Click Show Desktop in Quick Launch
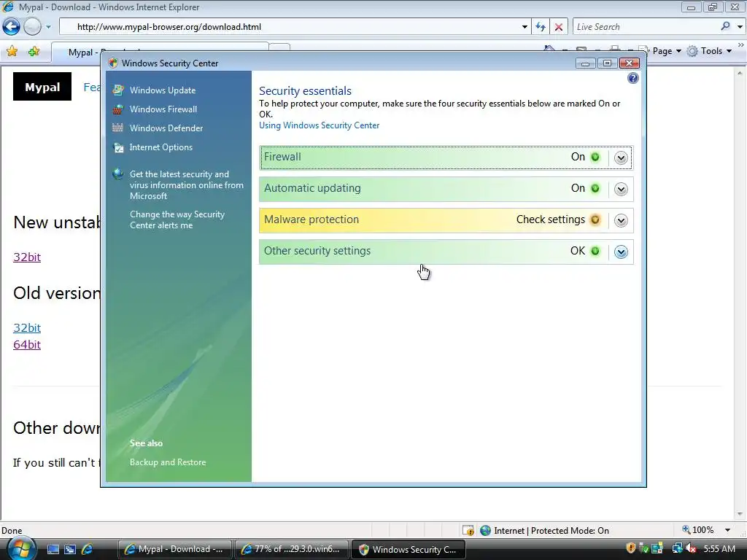747x560 pixels. tap(53, 549)
